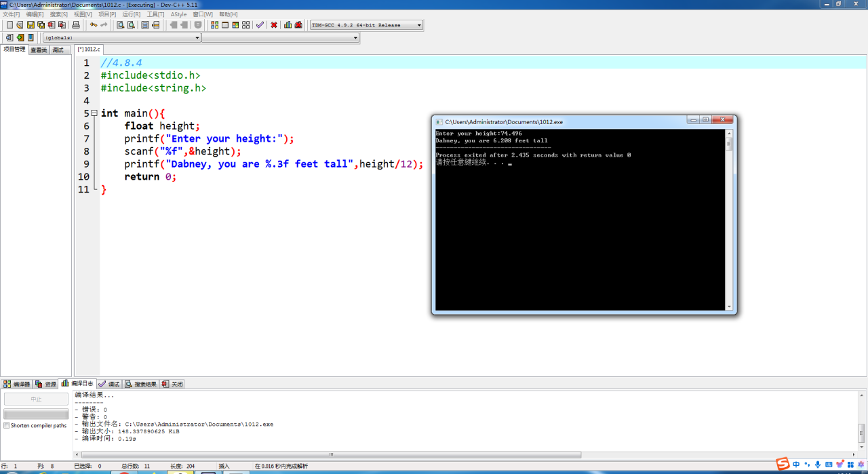Collapse the main() function fold marker
The width and height of the screenshot is (868, 474).
pyautogui.click(x=94, y=113)
